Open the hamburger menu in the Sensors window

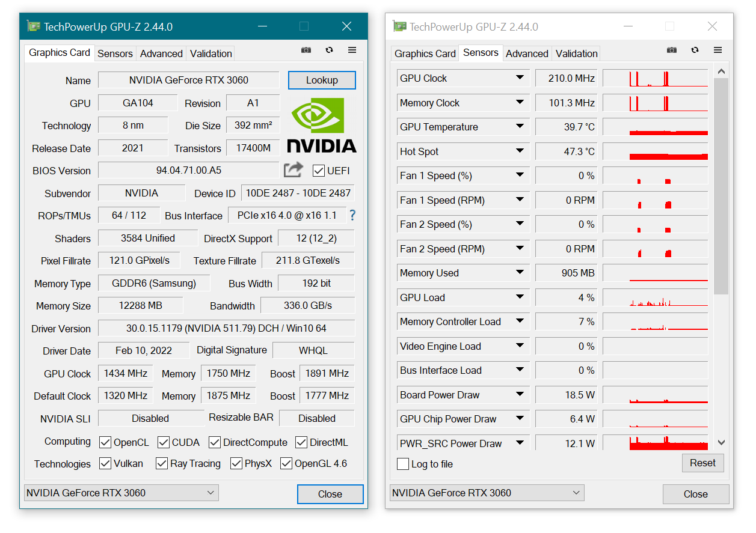pos(718,50)
